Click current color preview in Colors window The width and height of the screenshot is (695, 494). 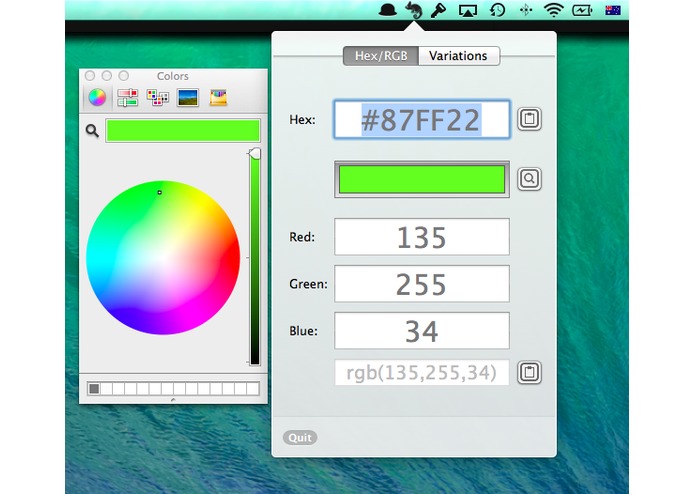point(183,131)
